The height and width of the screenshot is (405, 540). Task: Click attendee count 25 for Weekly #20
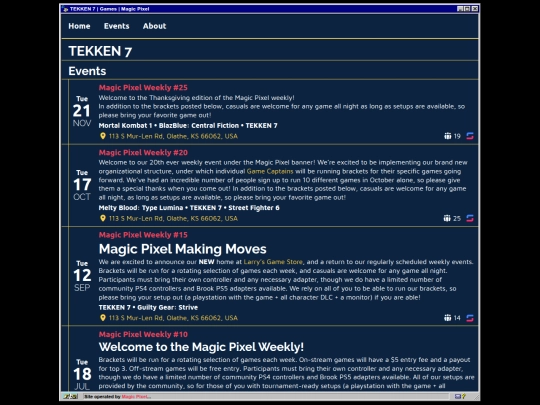click(x=457, y=219)
